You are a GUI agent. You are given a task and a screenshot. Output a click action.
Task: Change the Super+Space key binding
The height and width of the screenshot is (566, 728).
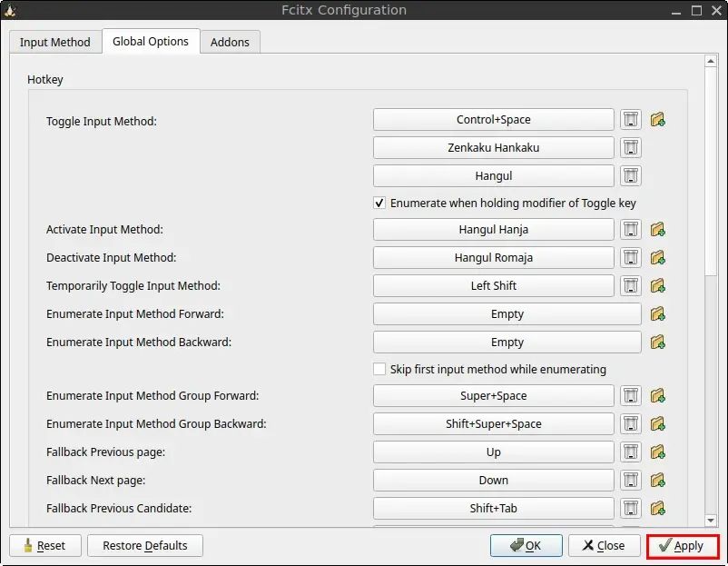click(494, 396)
